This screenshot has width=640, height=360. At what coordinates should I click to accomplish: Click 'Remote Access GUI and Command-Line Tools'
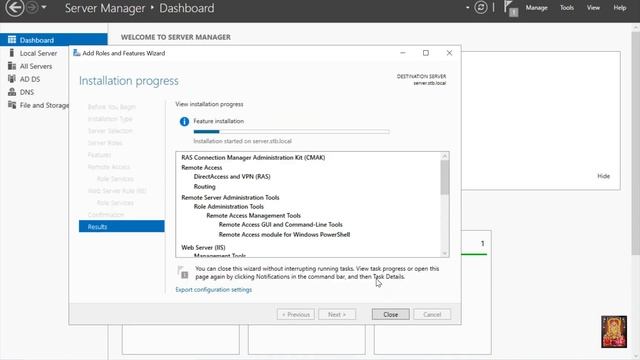coord(280,224)
